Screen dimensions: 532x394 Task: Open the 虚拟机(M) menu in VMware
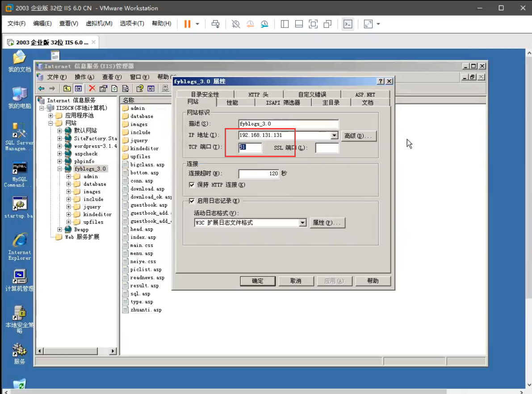[x=99, y=24]
